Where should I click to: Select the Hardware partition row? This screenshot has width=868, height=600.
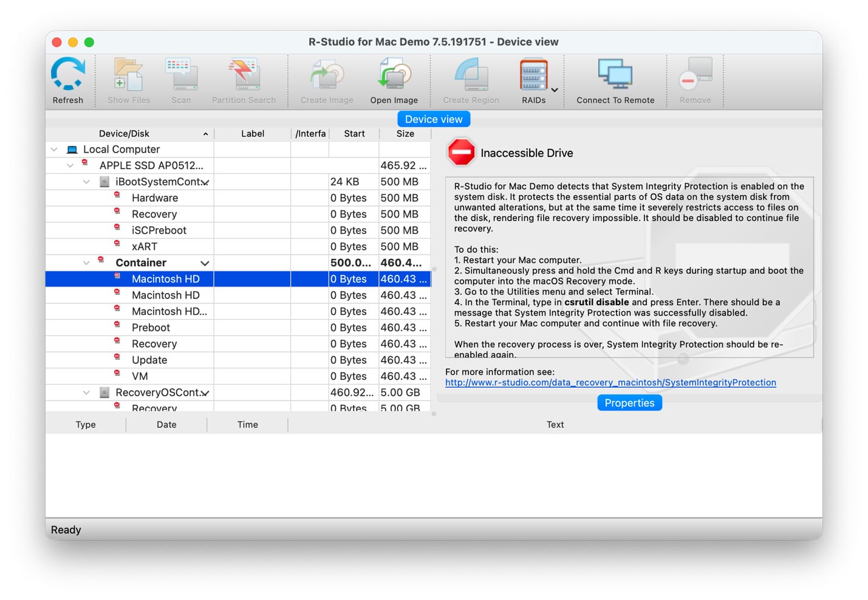(238, 198)
